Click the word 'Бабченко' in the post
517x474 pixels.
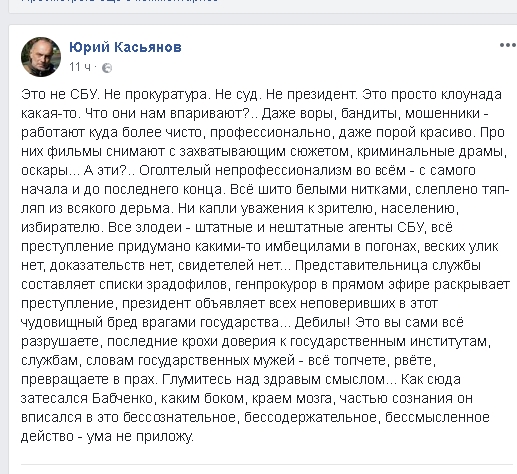coord(122,398)
